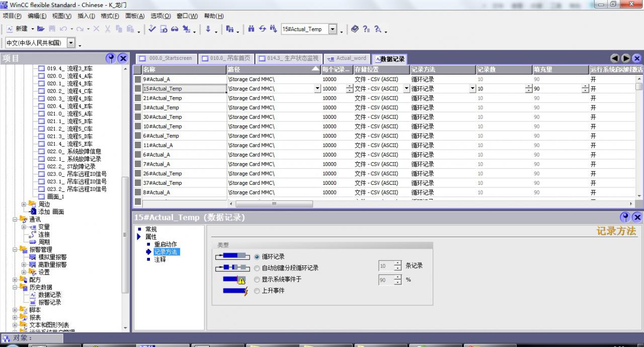Click the previous tab left arrow button
This screenshot has width=644, height=347.
[615, 58]
